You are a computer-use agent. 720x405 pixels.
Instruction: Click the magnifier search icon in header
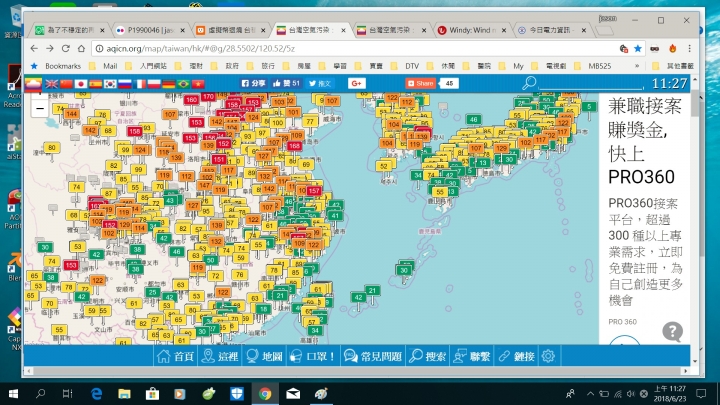529,83
